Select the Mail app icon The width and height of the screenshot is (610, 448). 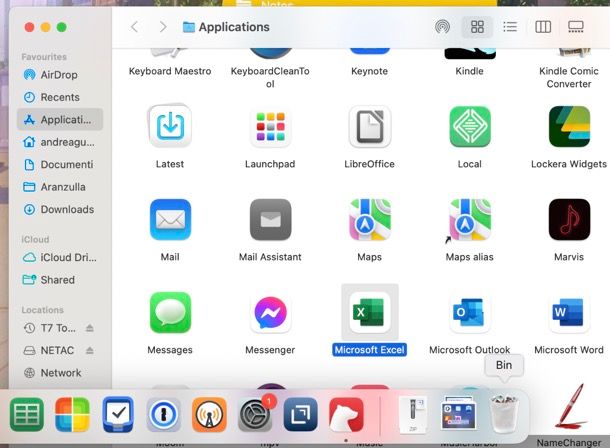point(170,219)
